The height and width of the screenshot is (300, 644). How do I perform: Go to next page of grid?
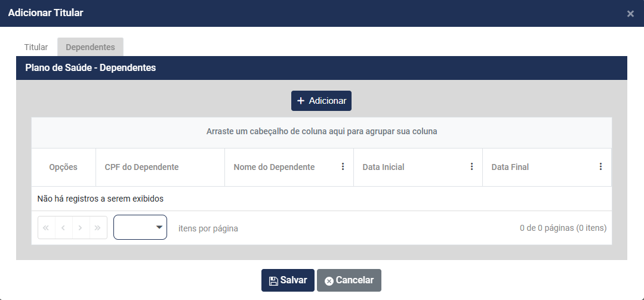(81, 228)
